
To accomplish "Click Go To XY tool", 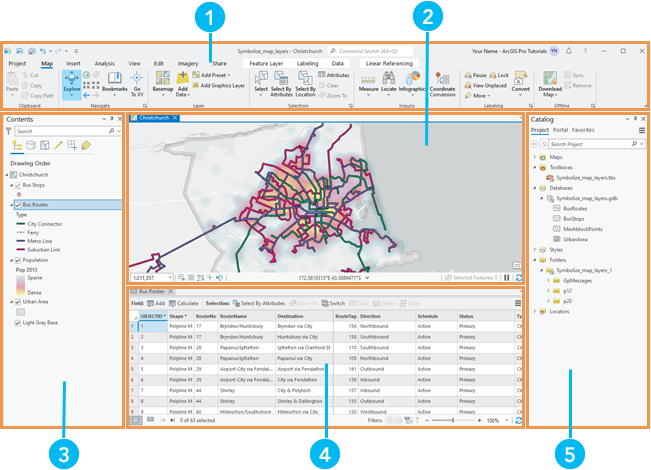I will click(137, 84).
